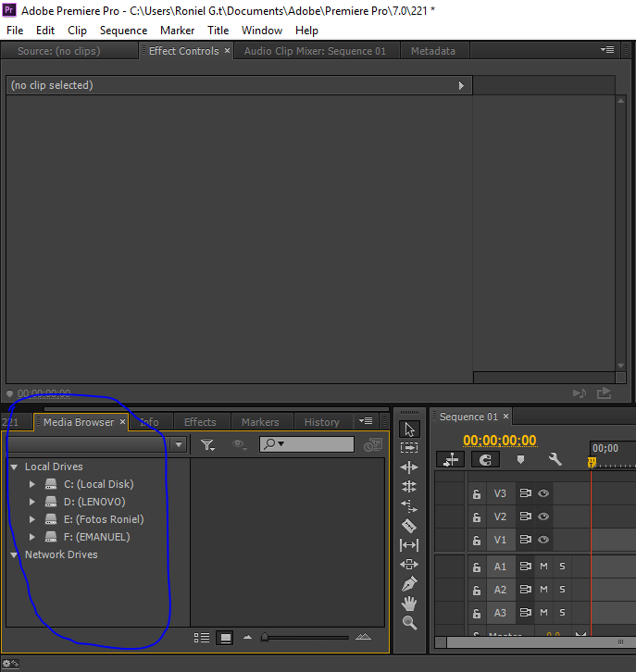Select the Slide tool
This screenshot has height=672, width=636.
click(x=409, y=564)
